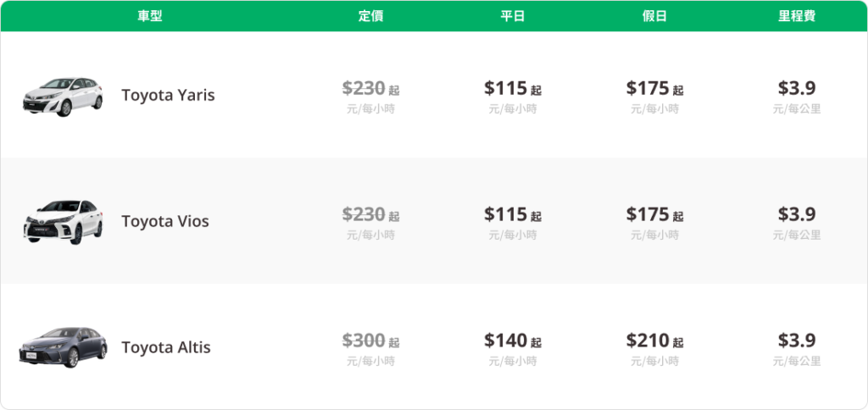The height and width of the screenshot is (410, 868).
Task: Click the Vios weekday price $115
Action: click(x=506, y=214)
